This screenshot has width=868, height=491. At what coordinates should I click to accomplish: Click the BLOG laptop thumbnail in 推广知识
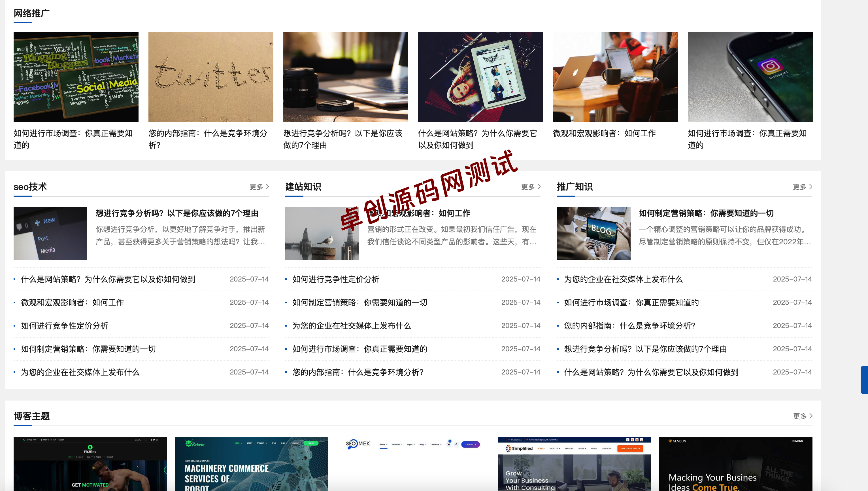[x=593, y=233]
